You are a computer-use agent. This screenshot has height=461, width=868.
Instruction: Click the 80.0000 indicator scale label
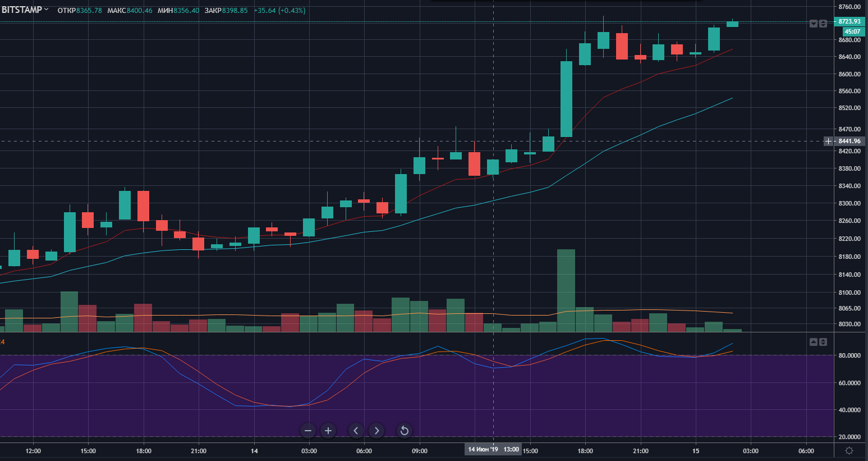(849, 355)
